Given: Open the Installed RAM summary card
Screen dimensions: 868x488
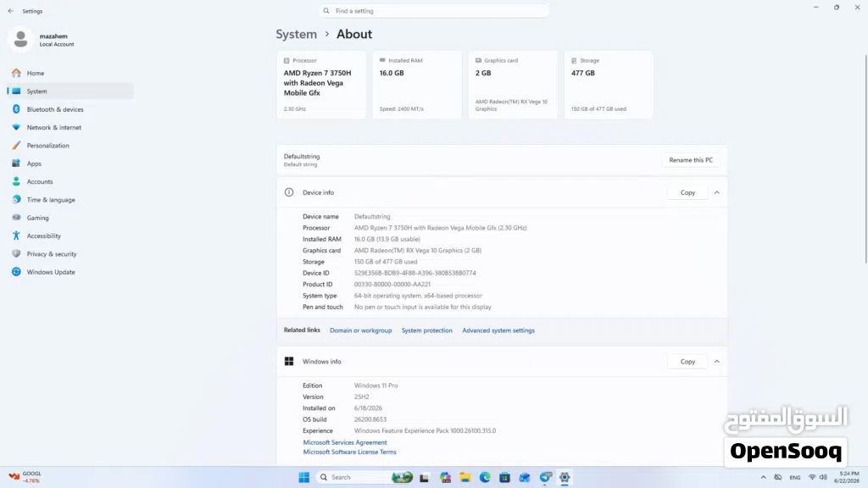Looking at the screenshot, I should (417, 85).
